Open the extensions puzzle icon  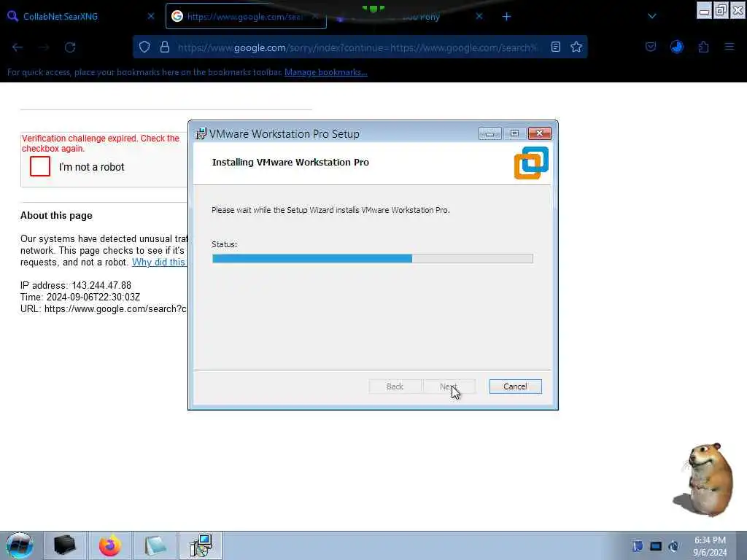(x=704, y=47)
